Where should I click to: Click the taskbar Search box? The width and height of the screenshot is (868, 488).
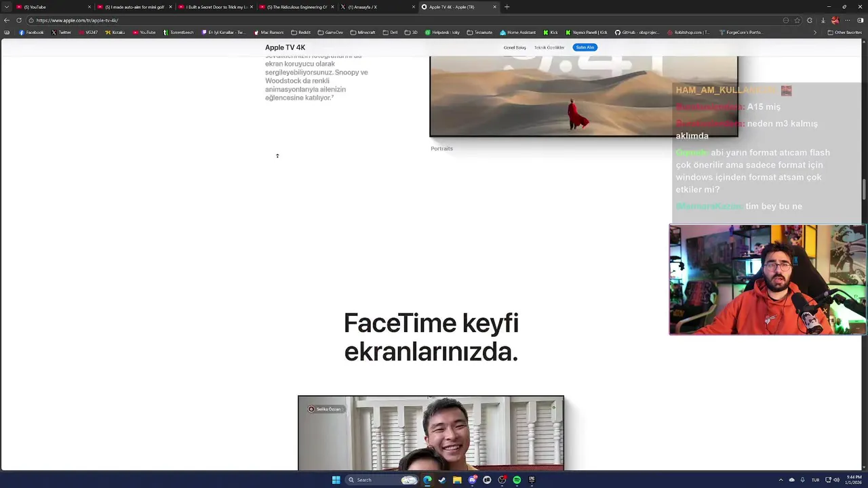[x=382, y=480]
